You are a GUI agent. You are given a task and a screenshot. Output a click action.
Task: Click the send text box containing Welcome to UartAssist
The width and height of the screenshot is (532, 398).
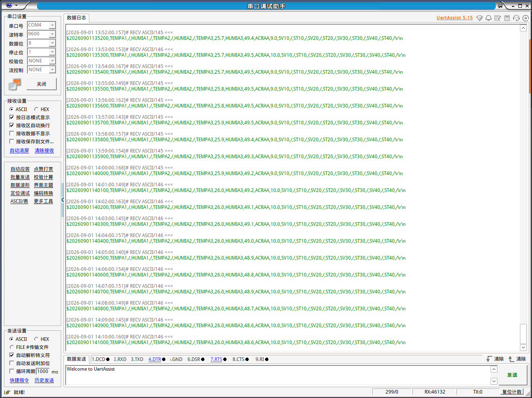(278, 375)
